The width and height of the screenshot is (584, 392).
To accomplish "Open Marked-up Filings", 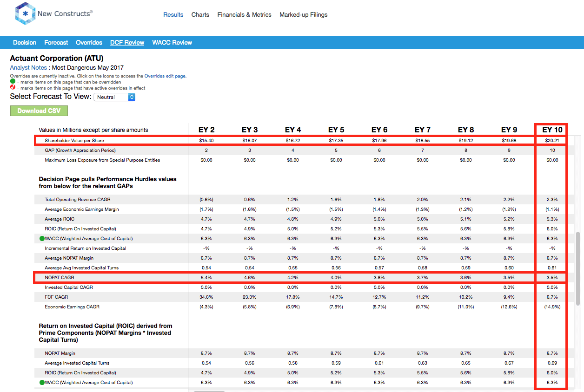I will (x=304, y=15).
